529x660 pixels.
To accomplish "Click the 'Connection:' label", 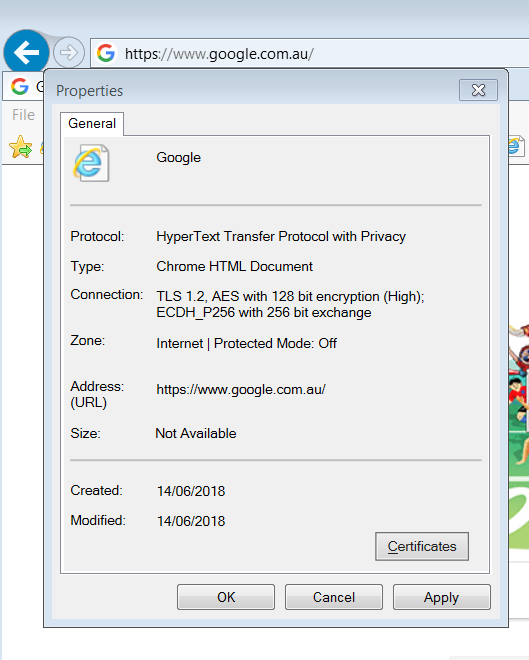I will [x=107, y=295].
